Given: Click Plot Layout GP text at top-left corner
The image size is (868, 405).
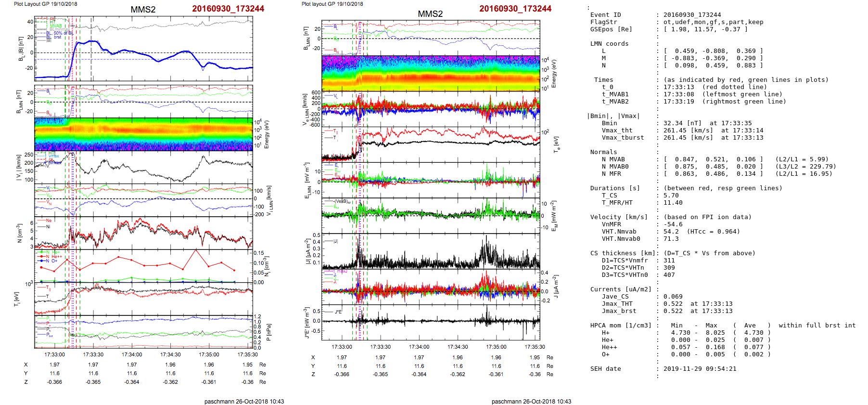Looking at the screenshot, I should click(x=45, y=4).
